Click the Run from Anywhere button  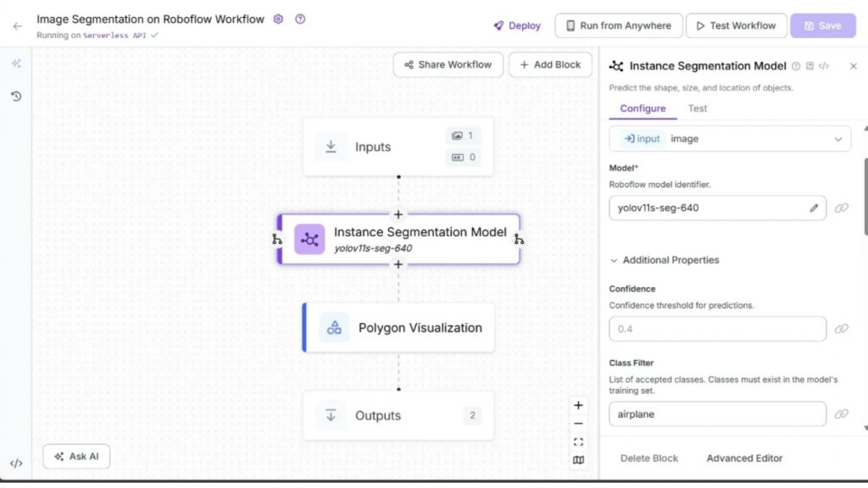click(618, 25)
